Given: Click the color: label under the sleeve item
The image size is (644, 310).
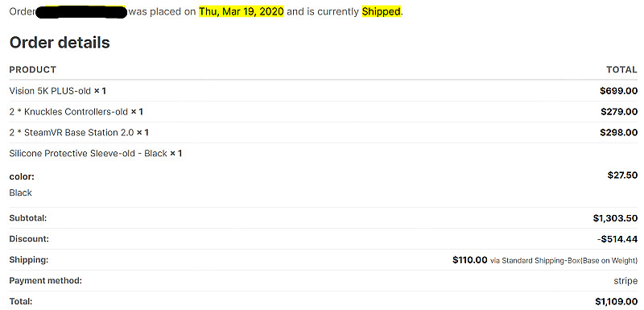Looking at the screenshot, I should [x=22, y=177].
